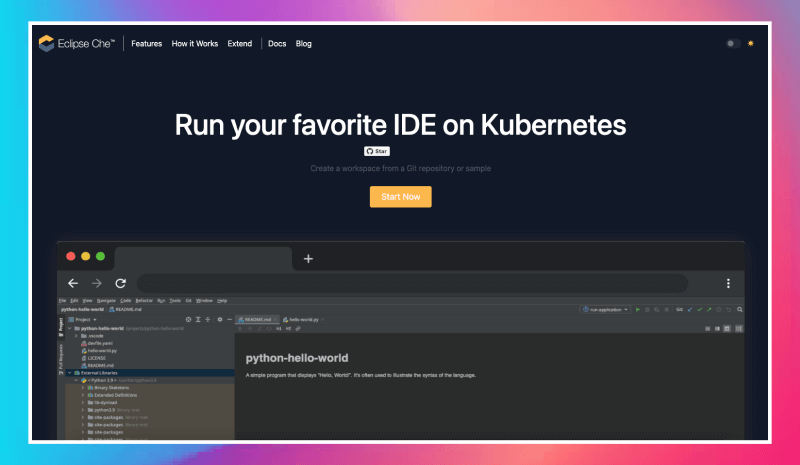Click the green Git push arrow
Viewport: 800px width, 465px height.
(x=709, y=309)
